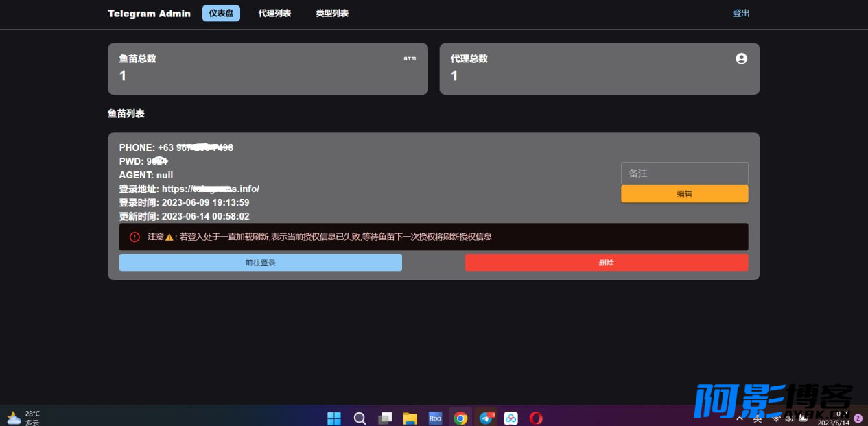Screen dimensions: 868x426
Task: Open Windows taskbar search
Action: [360, 418]
